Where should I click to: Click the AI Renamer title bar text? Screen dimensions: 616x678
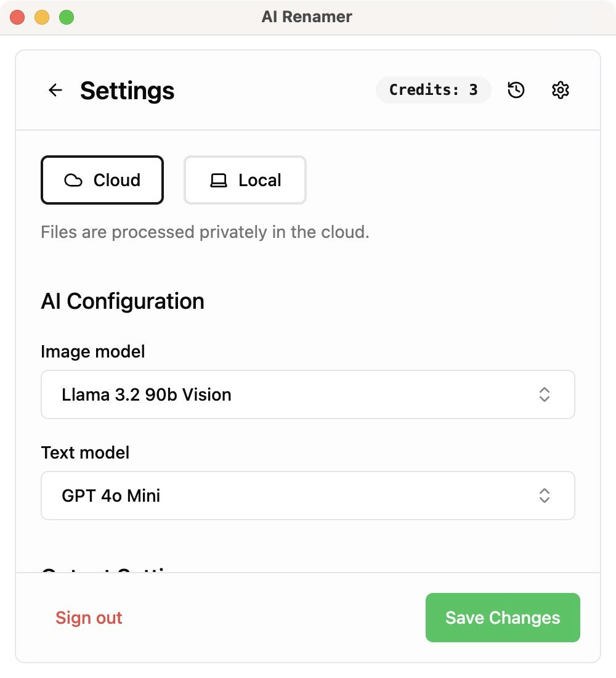[307, 17]
